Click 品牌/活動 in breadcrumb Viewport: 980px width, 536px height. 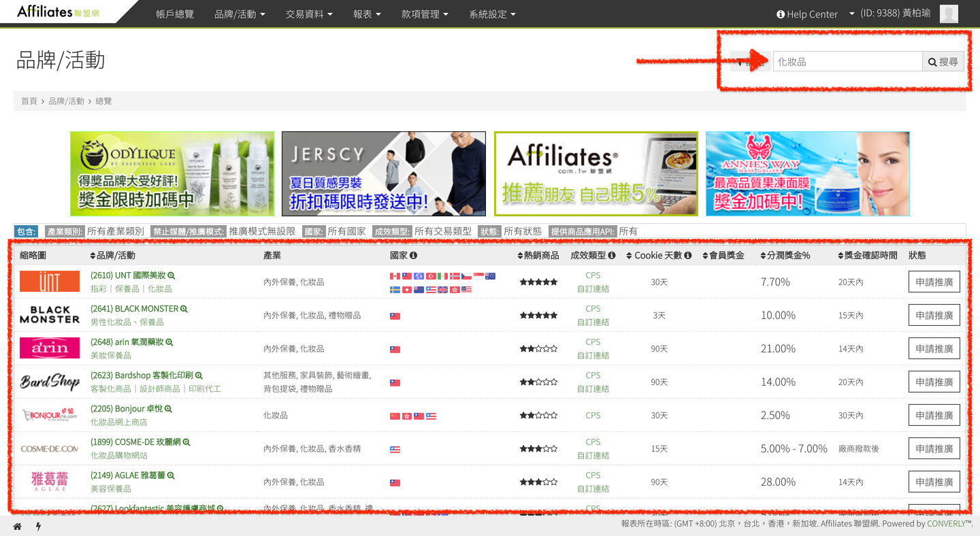click(x=66, y=101)
